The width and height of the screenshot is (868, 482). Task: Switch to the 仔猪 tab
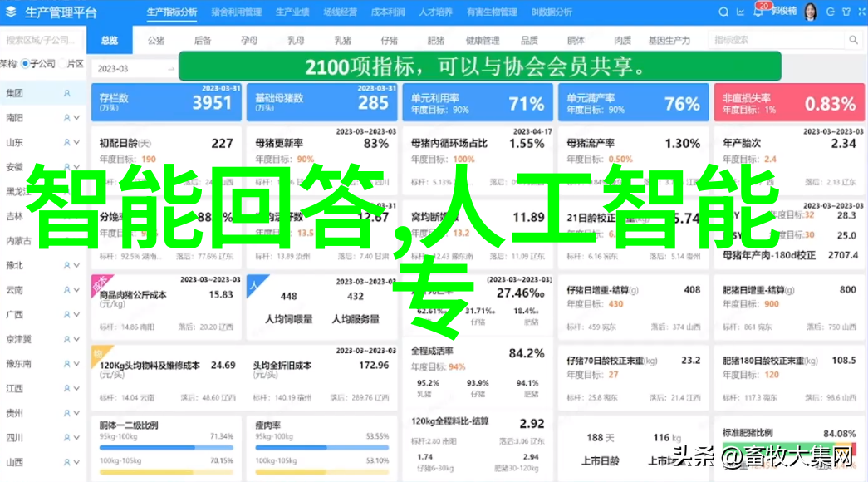(390, 41)
